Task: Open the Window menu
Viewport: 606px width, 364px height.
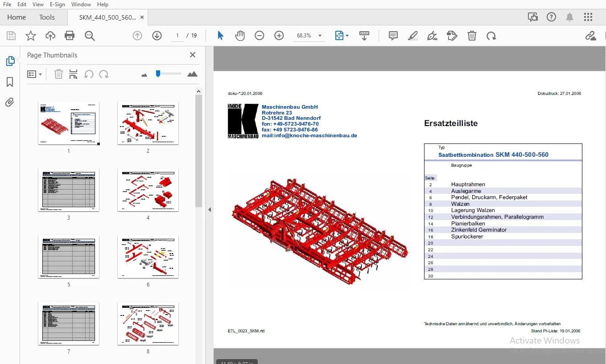Action: pos(81,4)
